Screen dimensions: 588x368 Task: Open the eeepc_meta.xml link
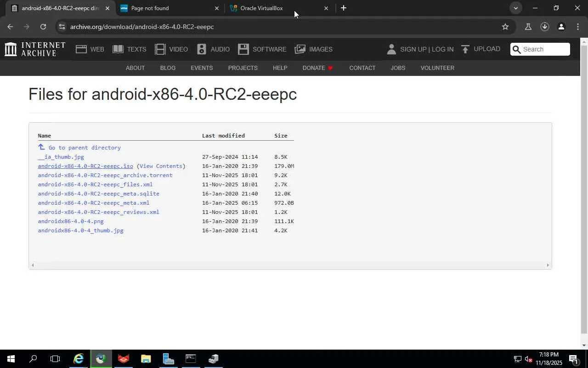pyautogui.click(x=94, y=203)
